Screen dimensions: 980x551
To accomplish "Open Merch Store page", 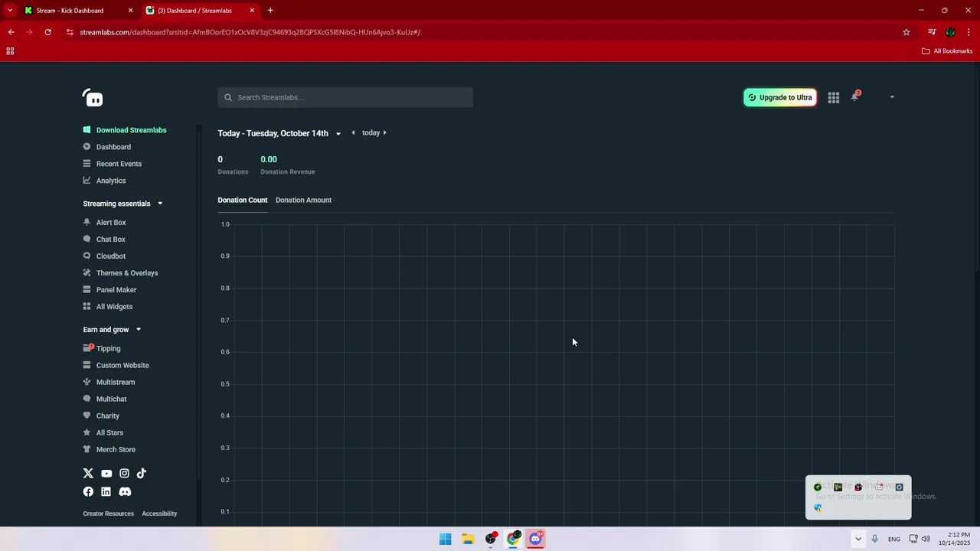I will click(x=116, y=450).
